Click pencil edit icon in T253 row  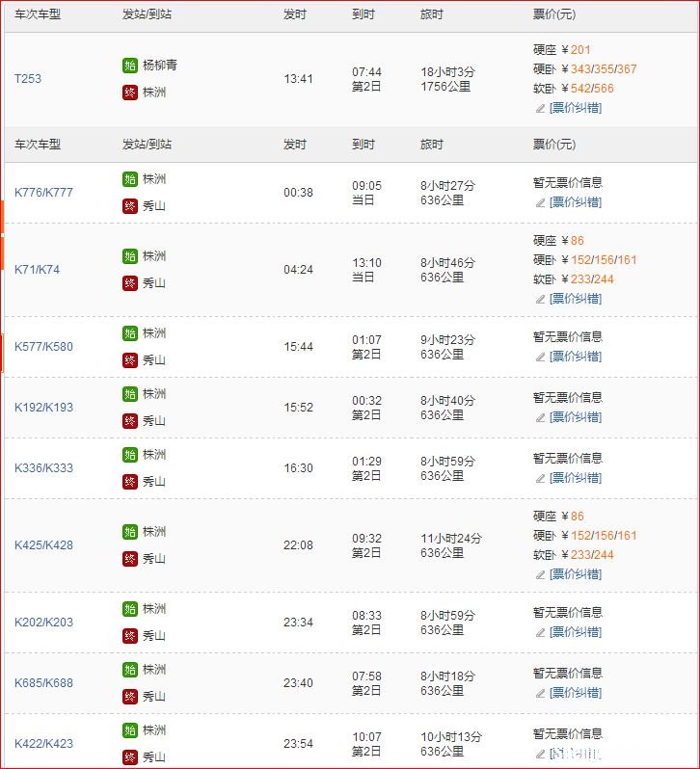540,108
